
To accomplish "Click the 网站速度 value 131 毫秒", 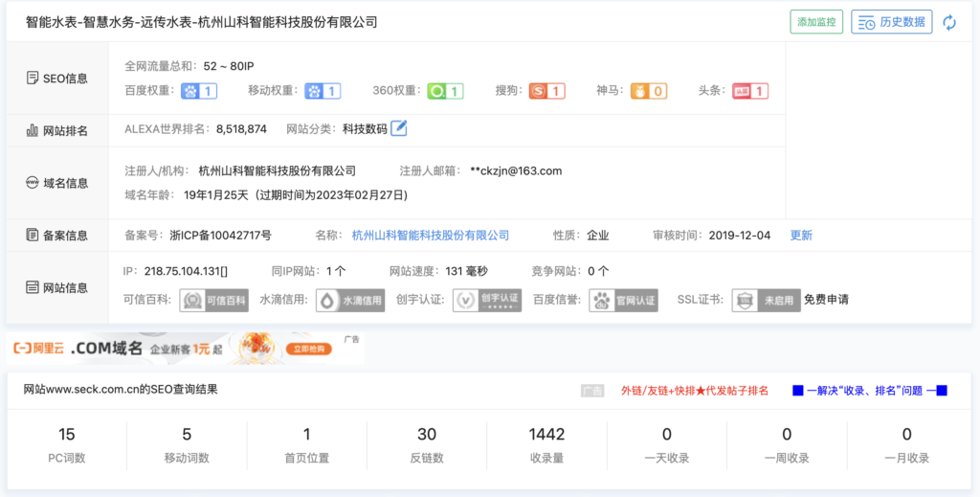I will 466,271.
